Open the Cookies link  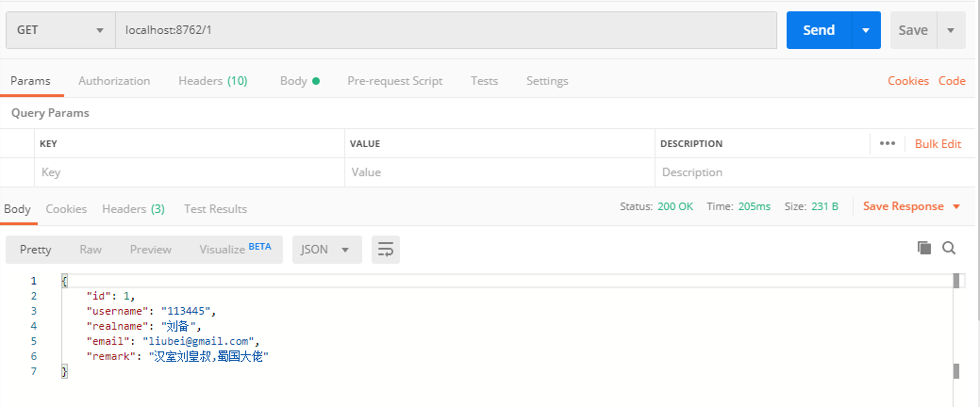(907, 81)
